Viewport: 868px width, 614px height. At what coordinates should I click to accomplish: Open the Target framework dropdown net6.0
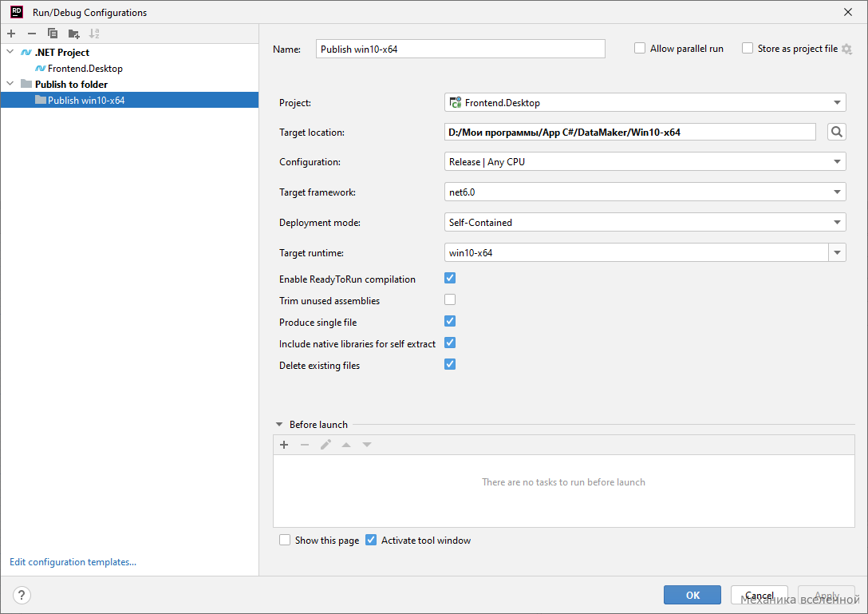coord(645,192)
